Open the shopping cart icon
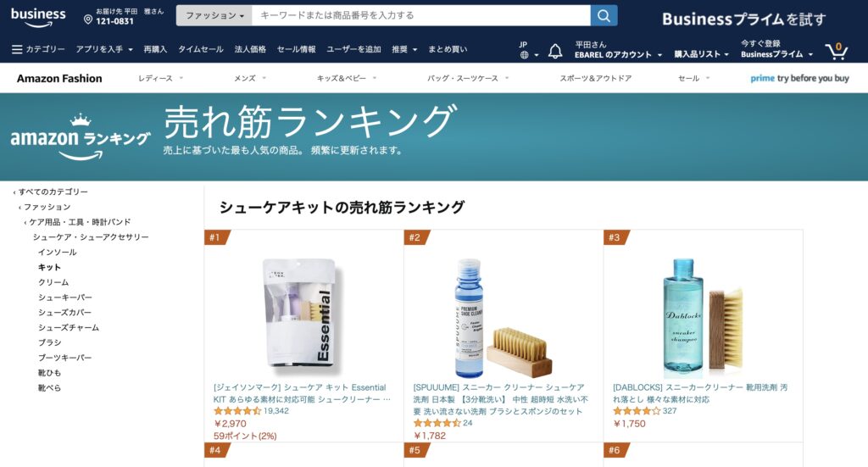This screenshot has height=467, width=868. [837, 51]
